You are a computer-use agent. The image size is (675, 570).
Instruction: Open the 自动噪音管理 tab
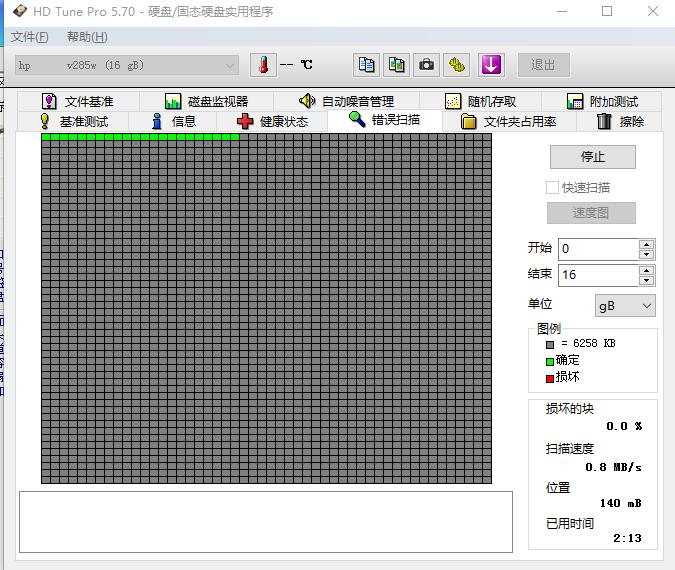coord(347,102)
